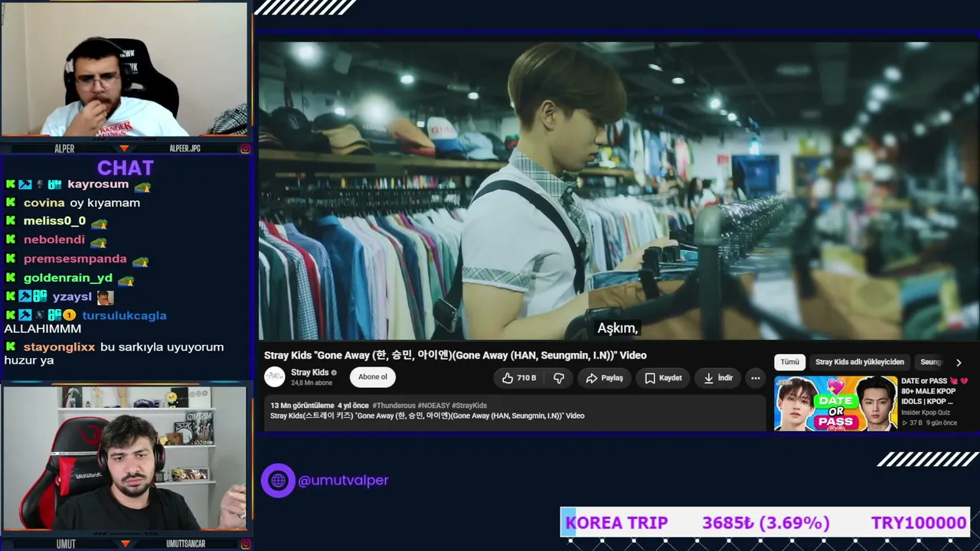Click the UMUTTSANCAR handle label

pyautogui.click(x=185, y=544)
